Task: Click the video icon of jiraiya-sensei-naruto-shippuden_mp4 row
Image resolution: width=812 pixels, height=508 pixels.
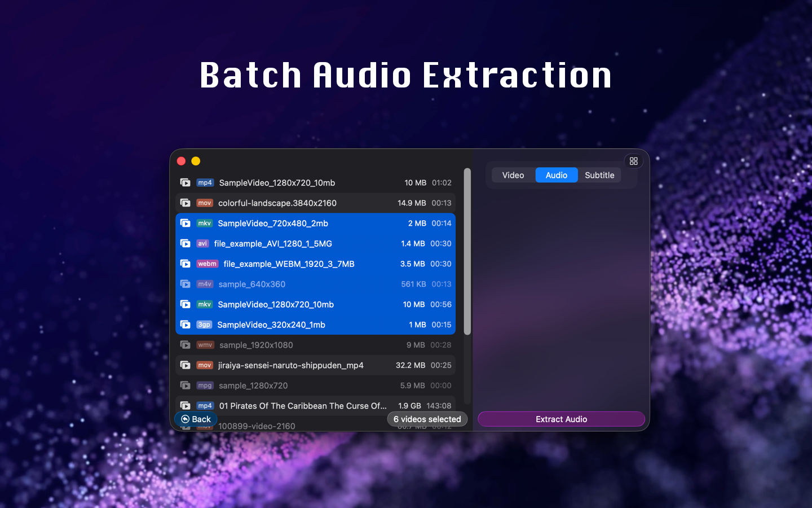Action: pyautogui.click(x=185, y=365)
